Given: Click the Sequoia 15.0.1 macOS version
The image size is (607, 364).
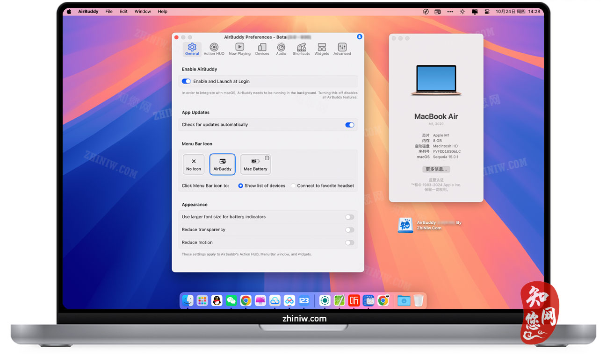Looking at the screenshot, I should [x=445, y=157].
